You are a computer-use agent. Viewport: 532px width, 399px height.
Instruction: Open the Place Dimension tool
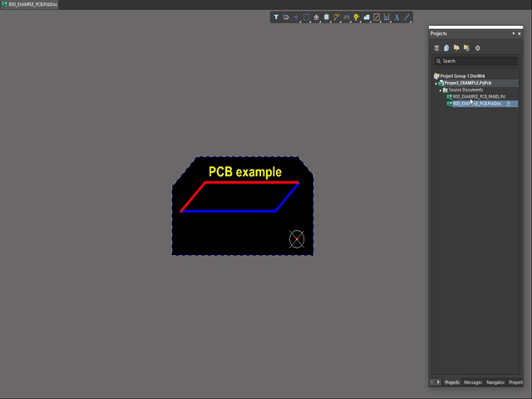click(387, 17)
